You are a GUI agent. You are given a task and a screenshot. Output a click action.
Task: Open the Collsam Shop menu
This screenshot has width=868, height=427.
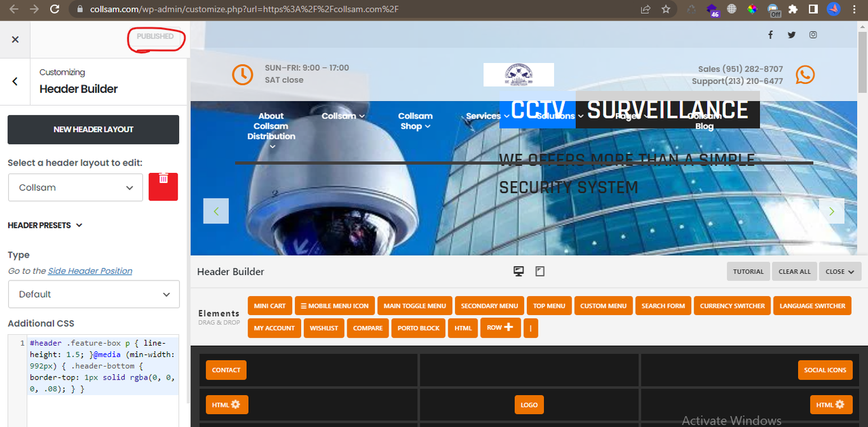click(416, 121)
